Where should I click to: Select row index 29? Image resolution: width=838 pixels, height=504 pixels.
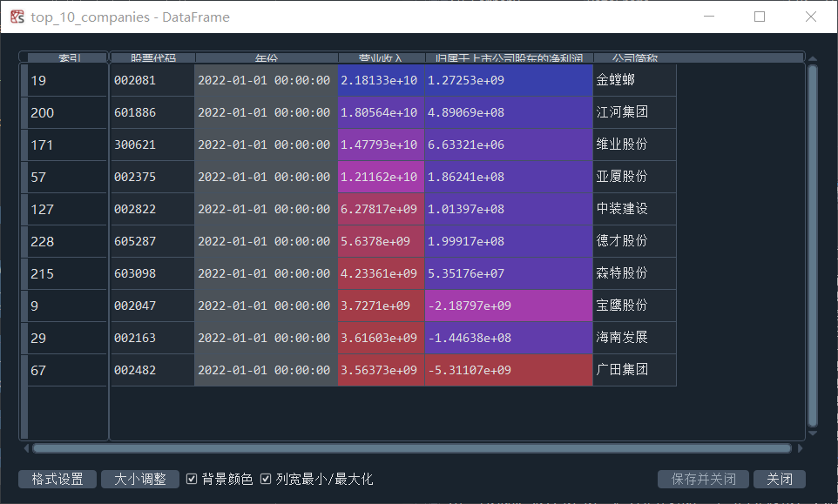click(x=67, y=338)
